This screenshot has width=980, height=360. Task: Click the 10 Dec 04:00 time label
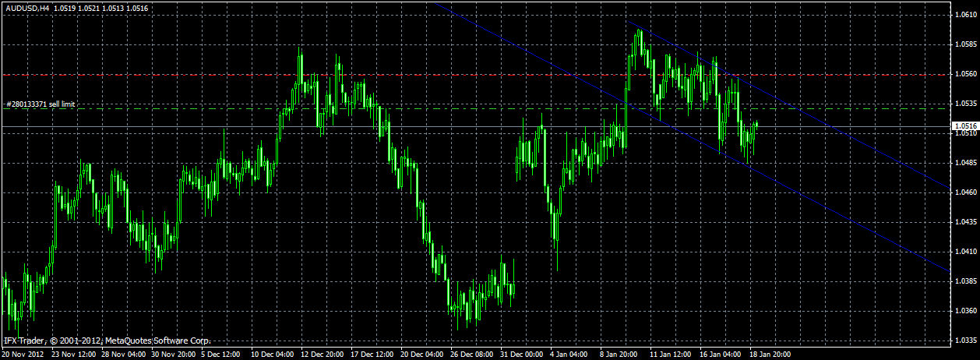coord(273,354)
